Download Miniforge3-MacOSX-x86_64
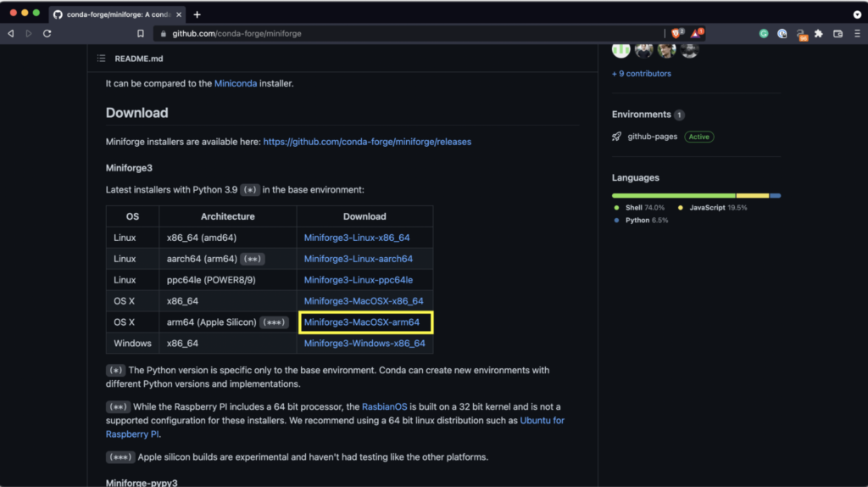The image size is (868, 487). tap(363, 301)
